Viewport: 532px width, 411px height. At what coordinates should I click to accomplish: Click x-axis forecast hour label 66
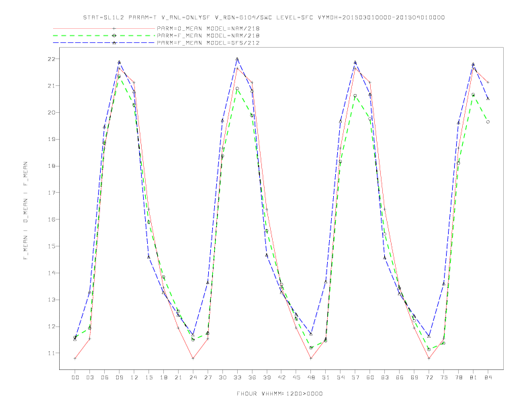tap(400, 377)
